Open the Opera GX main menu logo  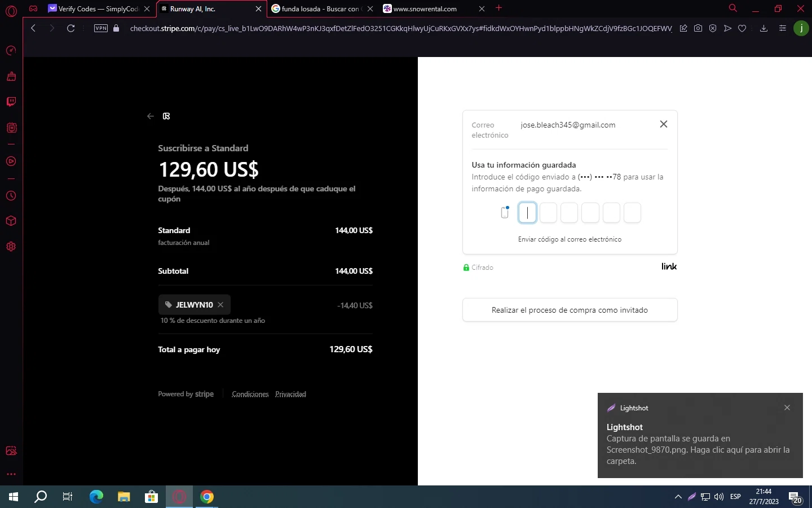pos(11,10)
